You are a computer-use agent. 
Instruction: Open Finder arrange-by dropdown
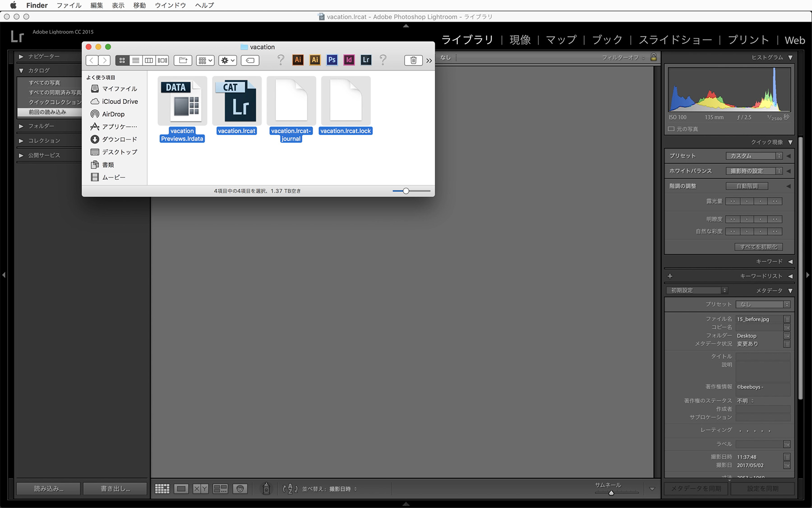[205, 60]
